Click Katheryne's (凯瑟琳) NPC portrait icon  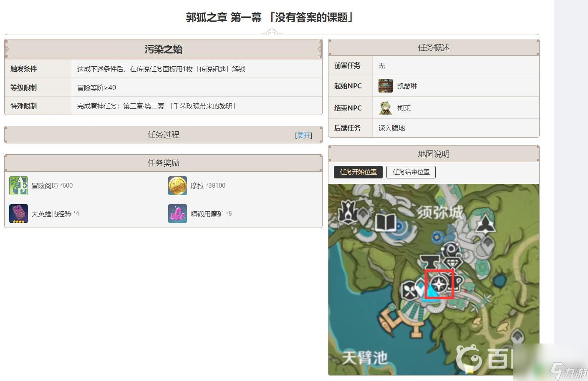[x=386, y=86]
